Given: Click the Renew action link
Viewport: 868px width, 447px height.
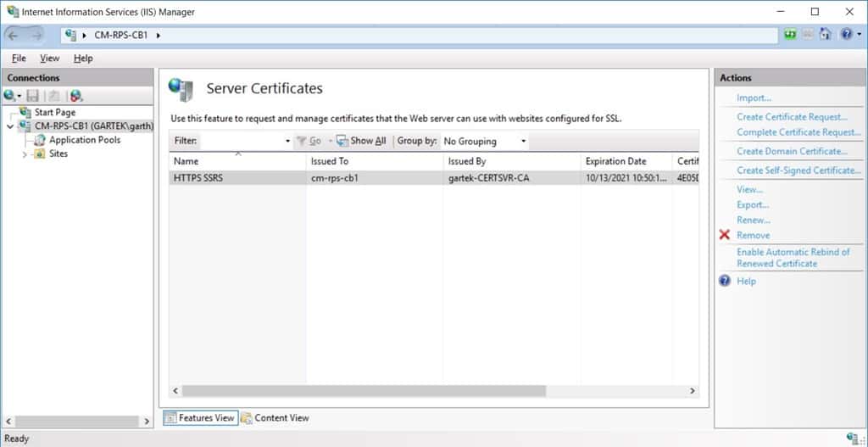Looking at the screenshot, I should (754, 220).
